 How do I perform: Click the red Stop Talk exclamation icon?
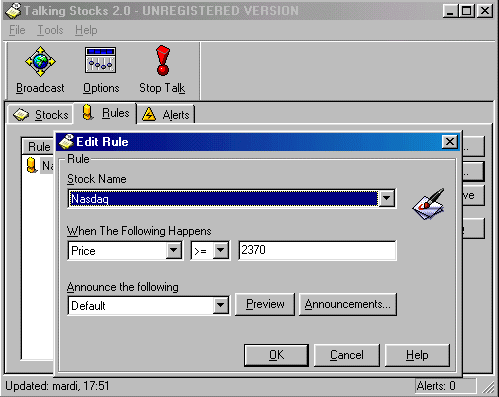[x=163, y=60]
